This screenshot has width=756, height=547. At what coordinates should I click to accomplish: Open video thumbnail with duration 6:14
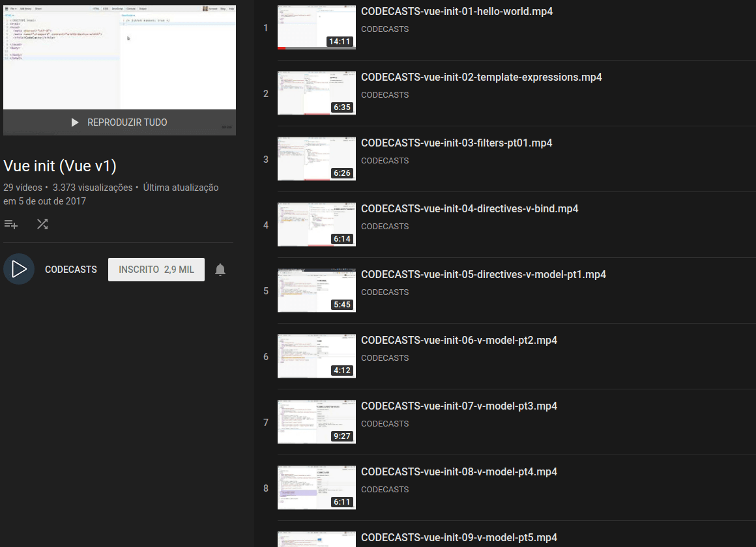tap(317, 225)
